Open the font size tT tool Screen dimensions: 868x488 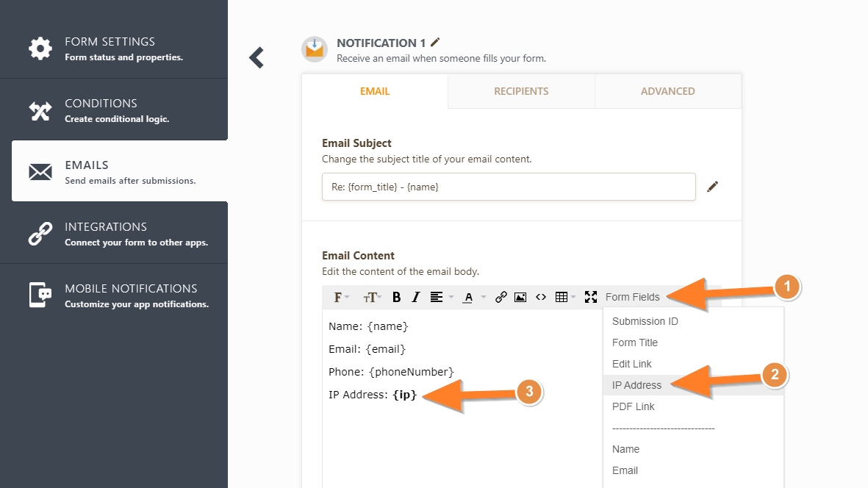point(372,298)
